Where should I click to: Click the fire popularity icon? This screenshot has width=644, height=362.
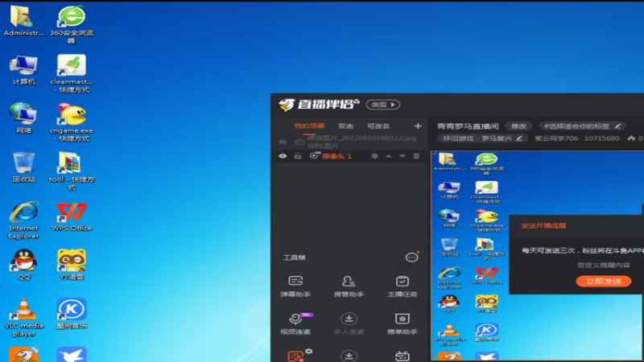point(631,138)
